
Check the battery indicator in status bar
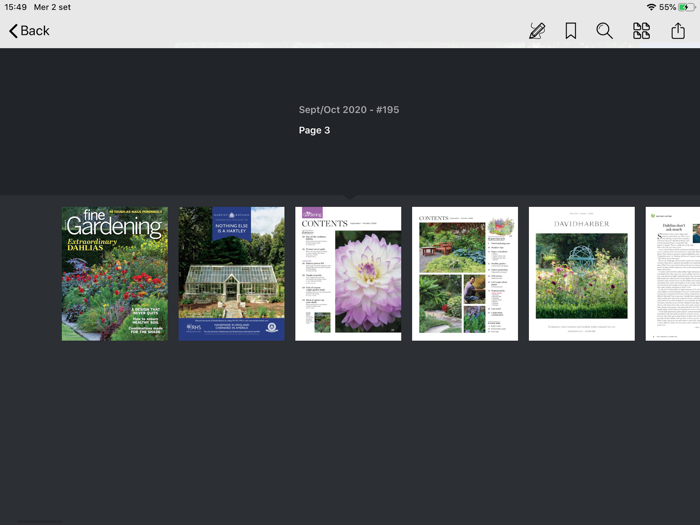(x=687, y=7)
